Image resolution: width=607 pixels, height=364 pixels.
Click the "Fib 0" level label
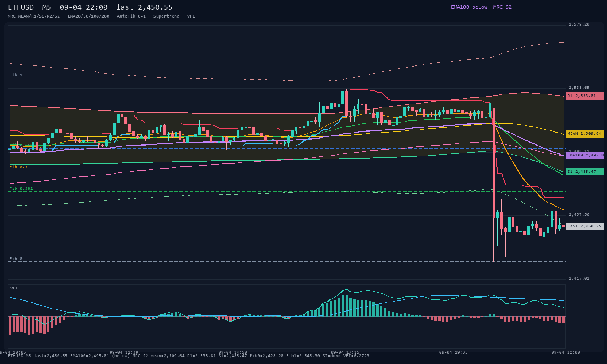point(16,259)
